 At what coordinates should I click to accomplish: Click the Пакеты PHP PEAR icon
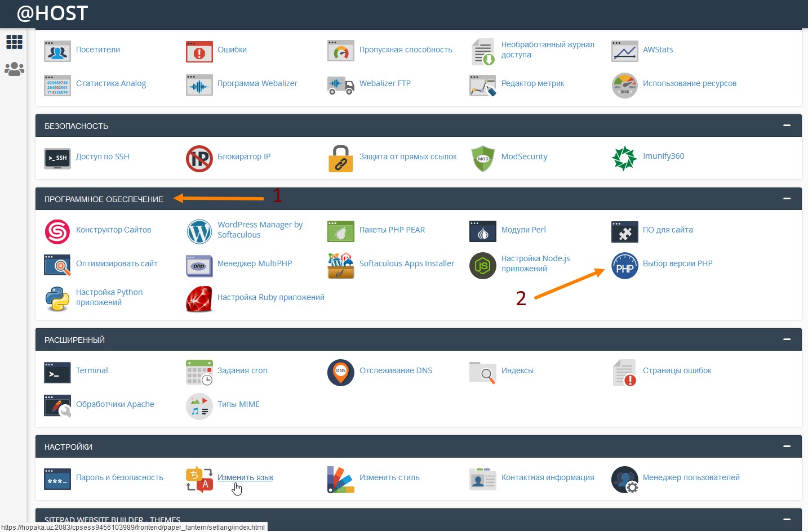[341, 231]
